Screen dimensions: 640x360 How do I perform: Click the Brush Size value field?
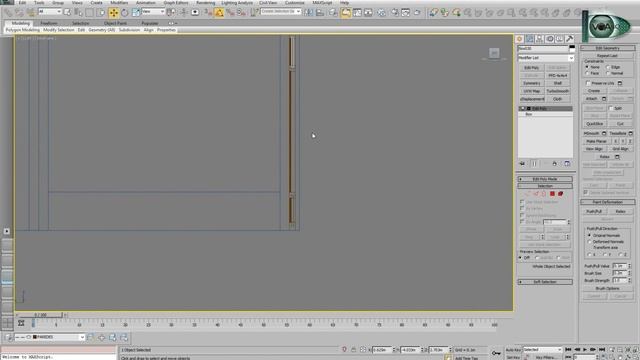pyautogui.click(x=619, y=273)
